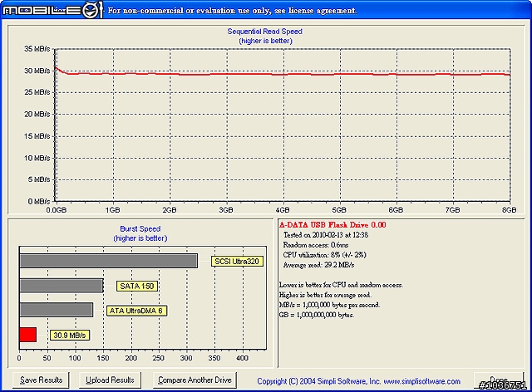
Task: Click the 5GB axis label
Action: tap(339, 210)
